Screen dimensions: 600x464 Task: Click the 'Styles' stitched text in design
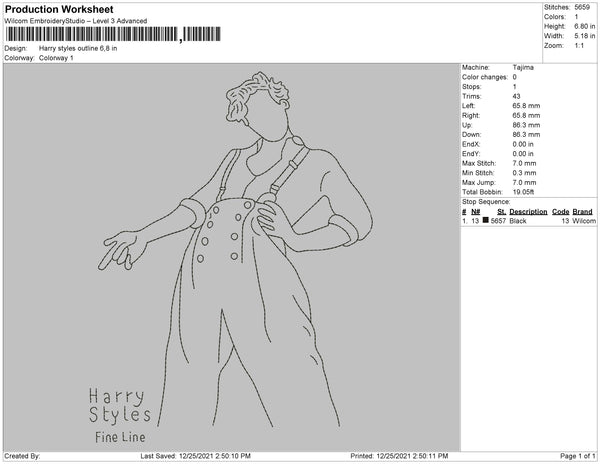click(120, 416)
